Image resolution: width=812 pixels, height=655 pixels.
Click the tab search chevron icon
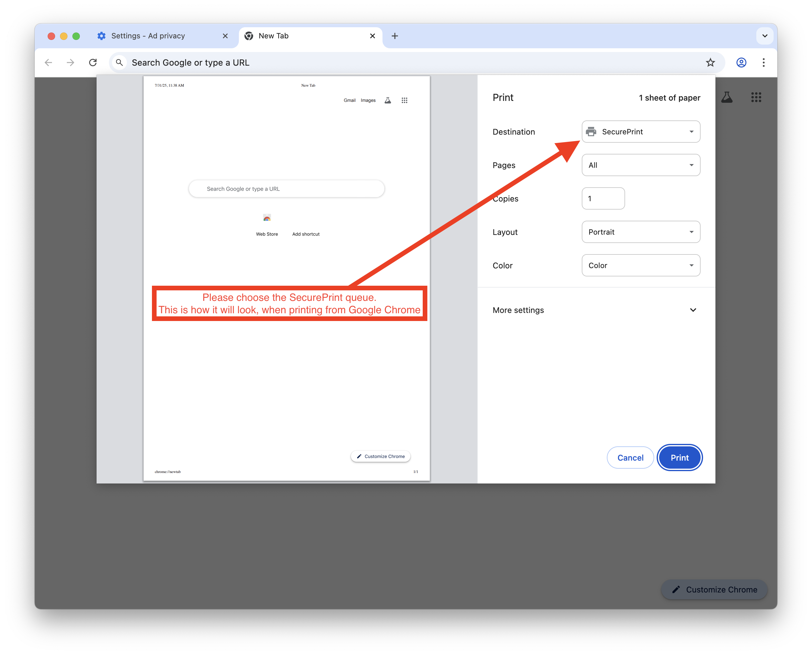click(764, 36)
